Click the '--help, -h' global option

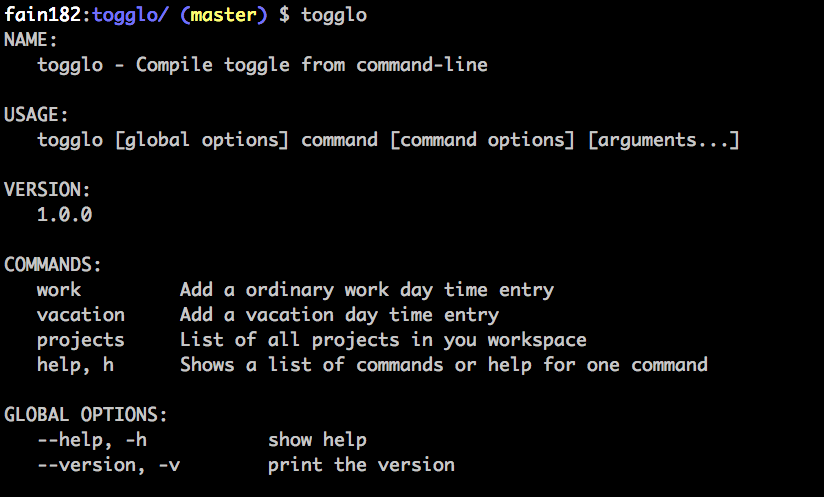coord(92,440)
